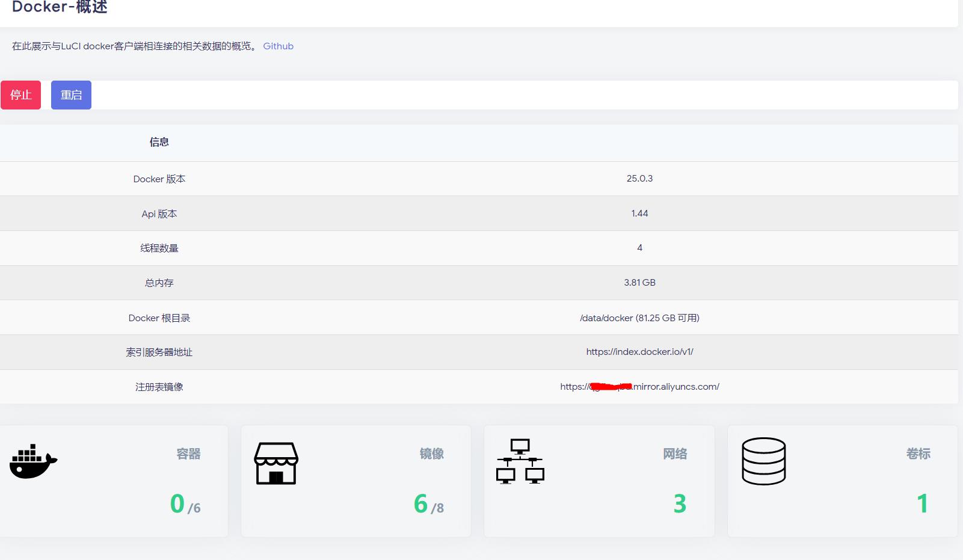Open the volumes database icon

[764, 461]
